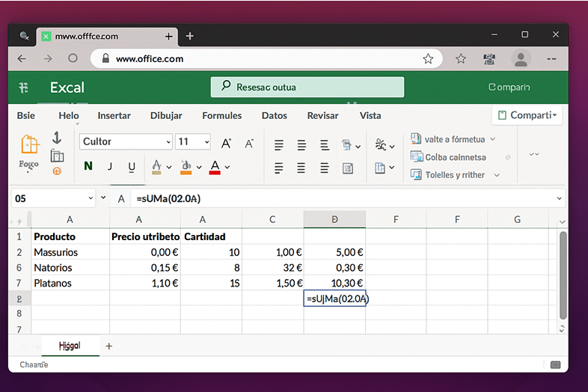Open the Formules ribbon tab
Viewport: 588px width, 392px height.
tap(222, 115)
